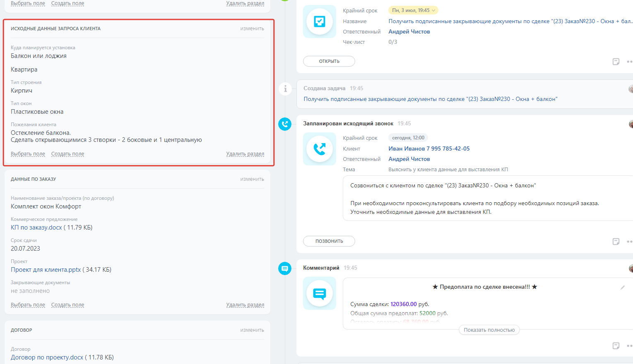Click the note icon next to the ОТКРЫТЬ button

[x=616, y=62]
